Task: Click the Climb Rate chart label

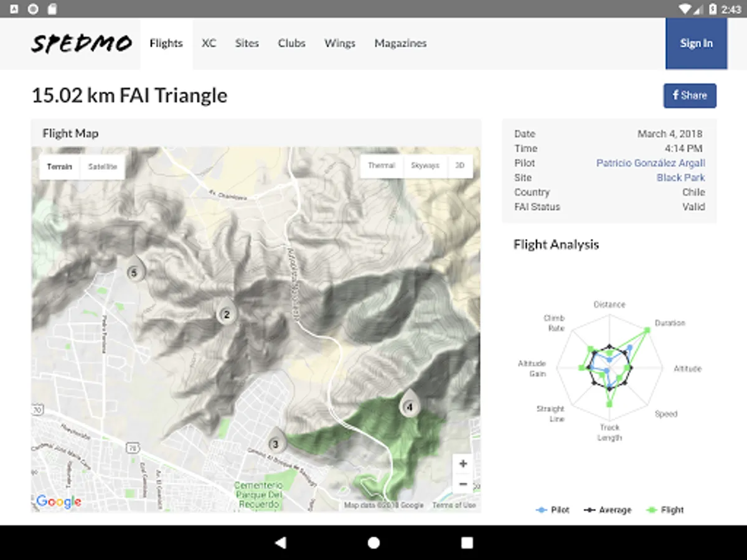Action: coord(554,323)
